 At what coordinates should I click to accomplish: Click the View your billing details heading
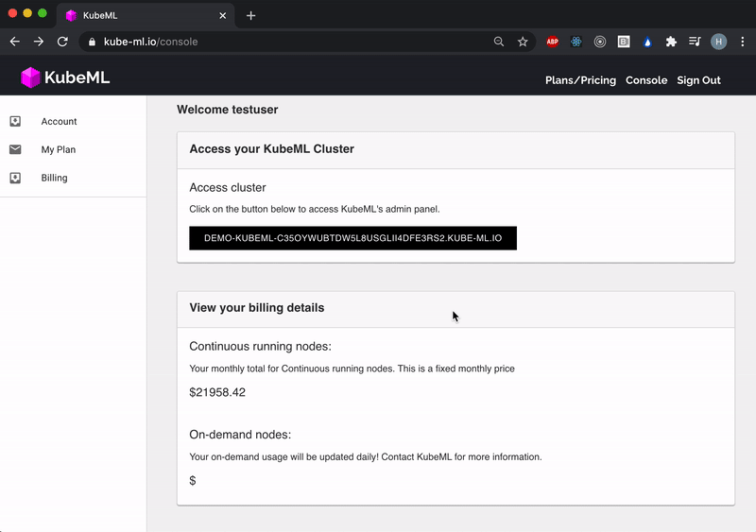tap(257, 308)
